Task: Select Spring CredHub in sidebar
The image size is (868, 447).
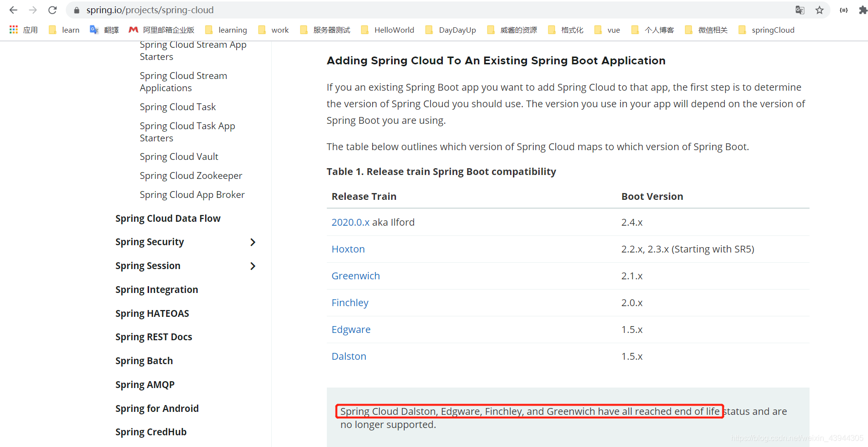Action: [151, 432]
